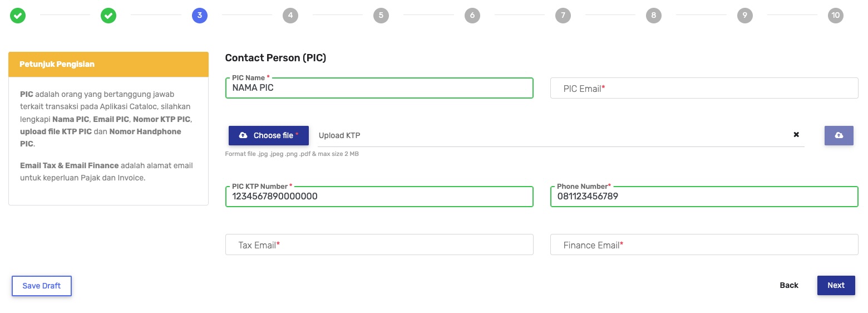Select step 5 circle in the stepper
This screenshot has height=313, width=868.
click(x=381, y=16)
